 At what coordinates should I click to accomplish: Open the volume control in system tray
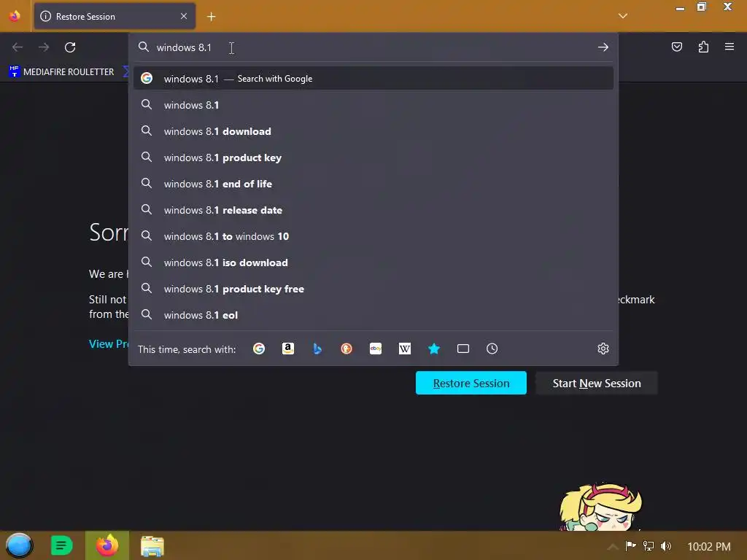[666, 546]
